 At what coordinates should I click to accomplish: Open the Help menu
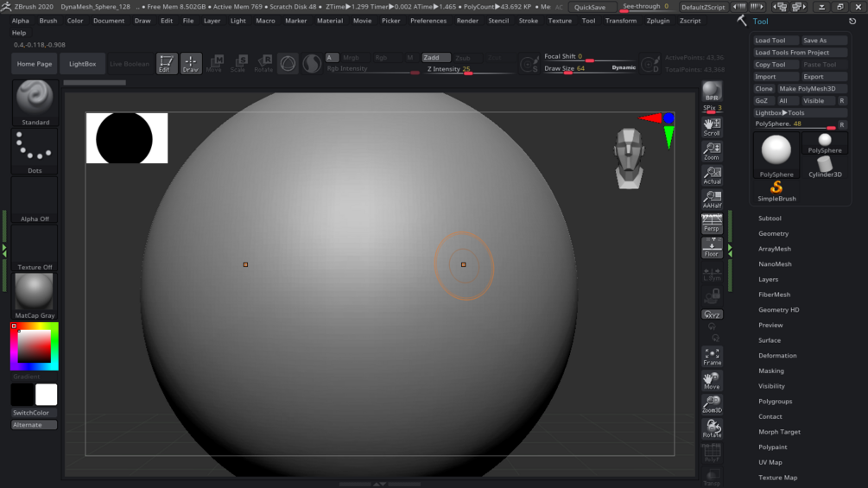coord(19,33)
